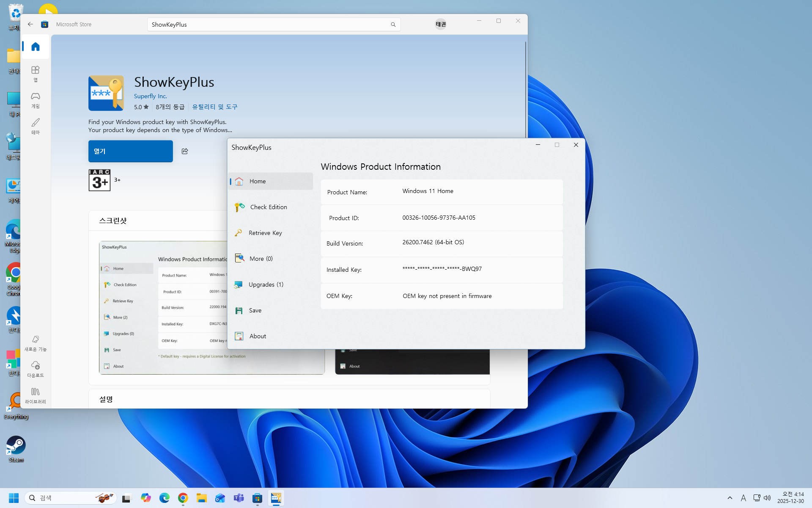Open Microsoft Edge from the taskbar

point(165,498)
